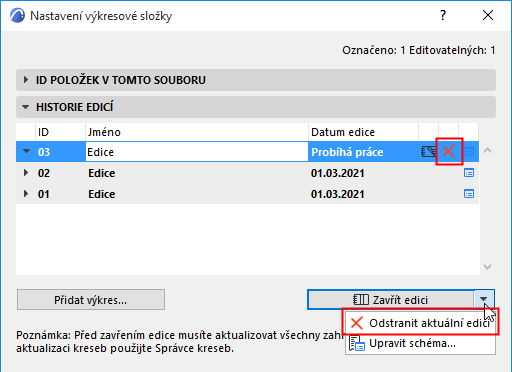The height and width of the screenshot is (372, 512).
Task: Click the close-issue icon in row 03
Action: tap(428, 152)
